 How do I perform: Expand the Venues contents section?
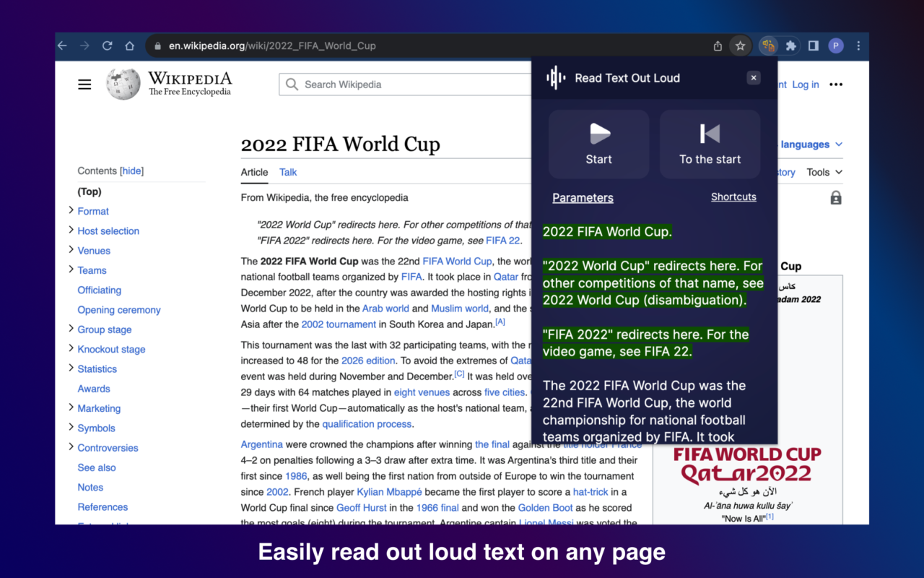click(x=71, y=249)
